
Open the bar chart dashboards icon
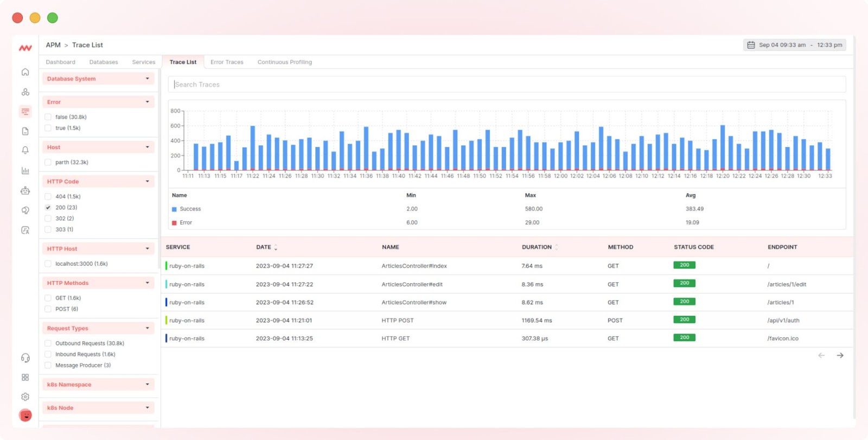25,170
